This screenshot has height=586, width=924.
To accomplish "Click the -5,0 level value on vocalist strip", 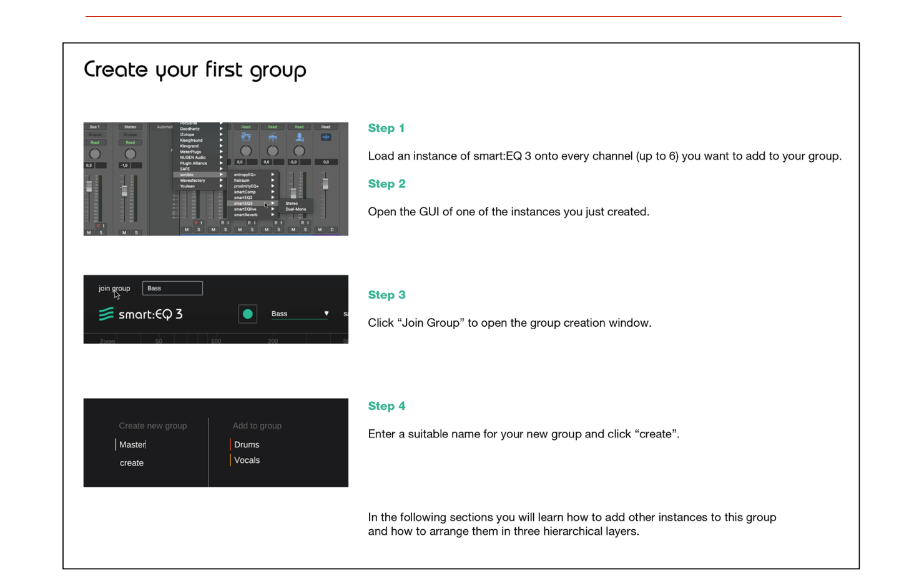I will click(293, 162).
